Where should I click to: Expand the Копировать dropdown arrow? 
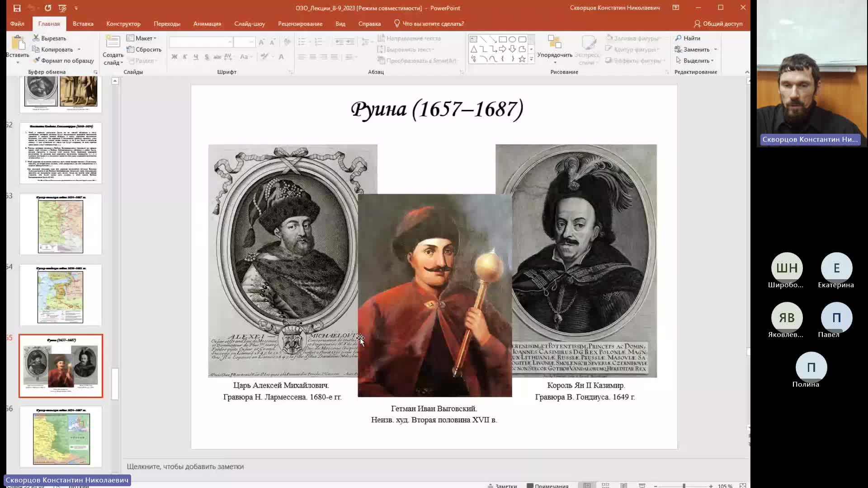tap(79, 49)
